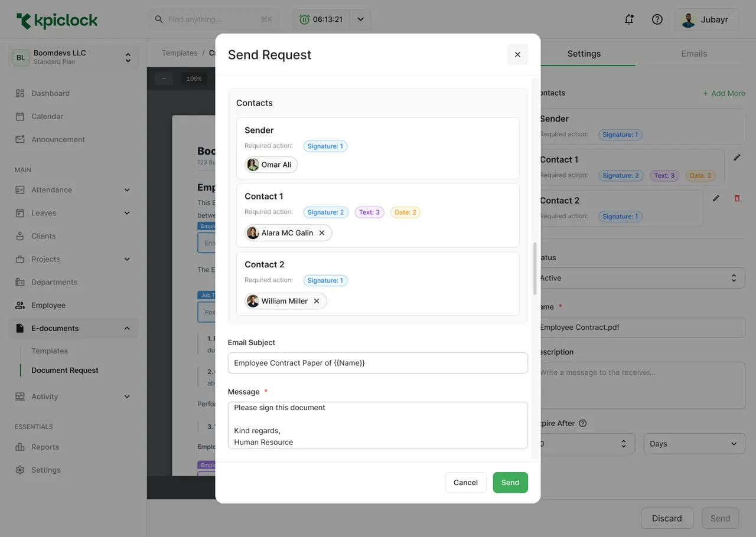This screenshot has width=756, height=537.
Task: Click Add More contacts link
Action: (724, 93)
